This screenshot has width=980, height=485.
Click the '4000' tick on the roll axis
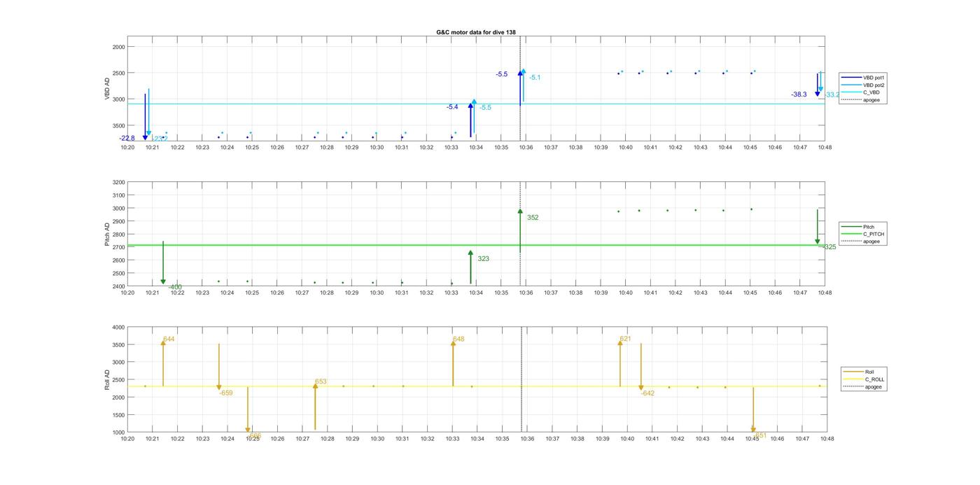[x=119, y=328]
